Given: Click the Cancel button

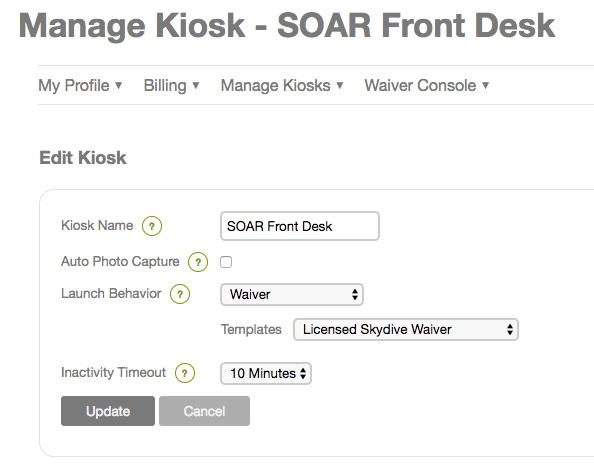Looking at the screenshot, I should tap(205, 411).
